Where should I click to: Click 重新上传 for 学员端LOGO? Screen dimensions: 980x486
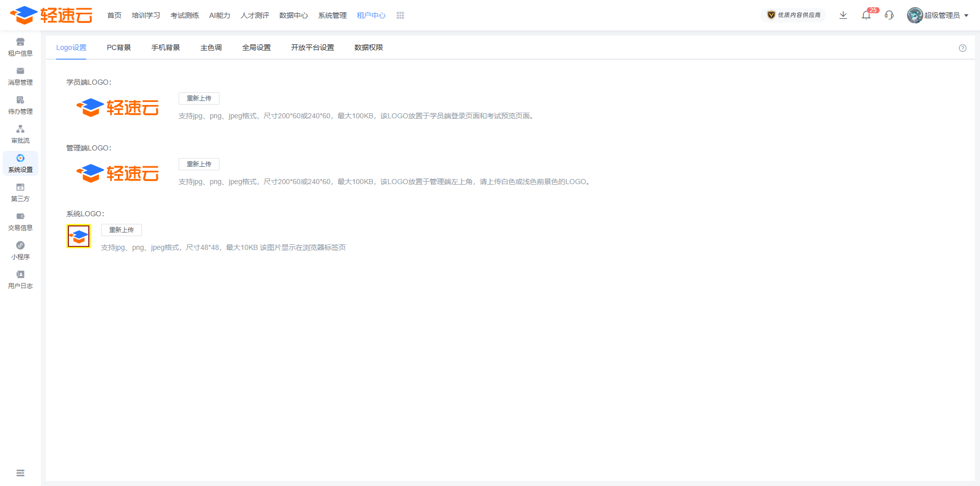(199, 98)
